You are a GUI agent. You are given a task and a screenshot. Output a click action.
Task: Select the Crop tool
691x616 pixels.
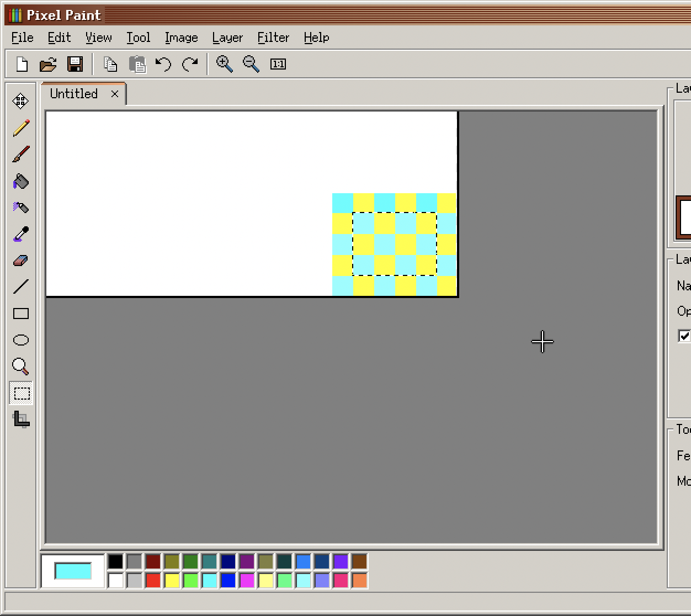pos(20,421)
